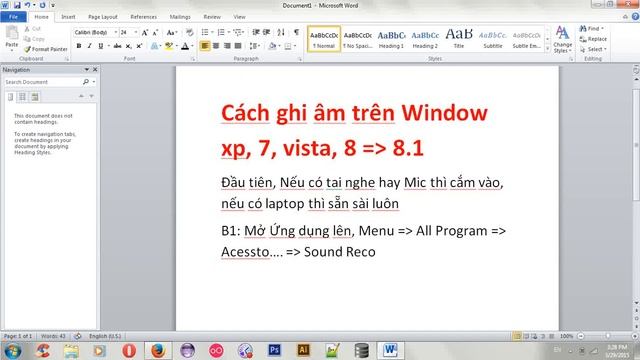Apply the yellow text highlight color
This screenshot has height=360, width=640.
[169, 46]
